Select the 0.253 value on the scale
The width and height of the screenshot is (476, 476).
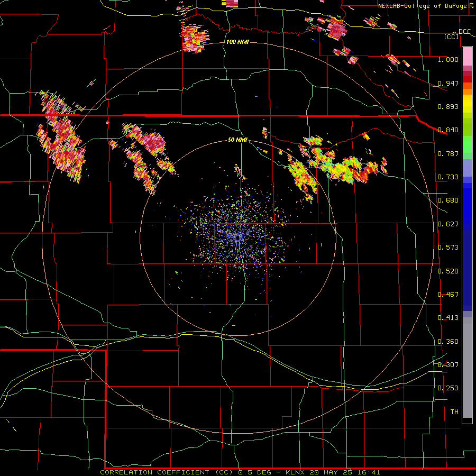[x=448, y=388]
